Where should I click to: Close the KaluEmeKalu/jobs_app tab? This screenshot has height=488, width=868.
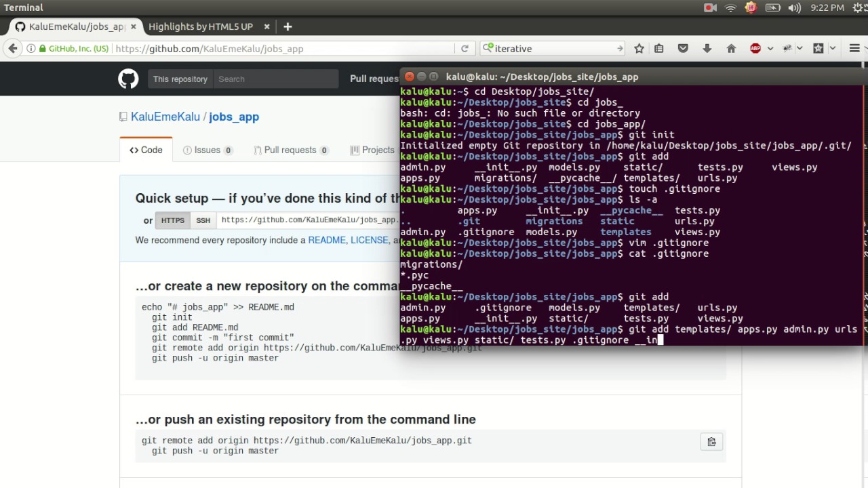(x=134, y=26)
